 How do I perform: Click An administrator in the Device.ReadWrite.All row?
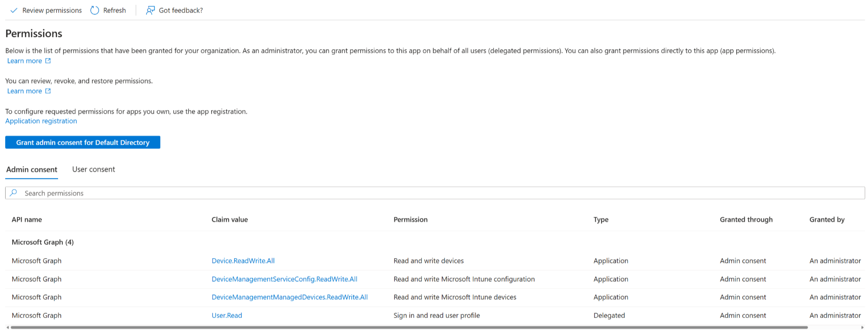pos(835,261)
